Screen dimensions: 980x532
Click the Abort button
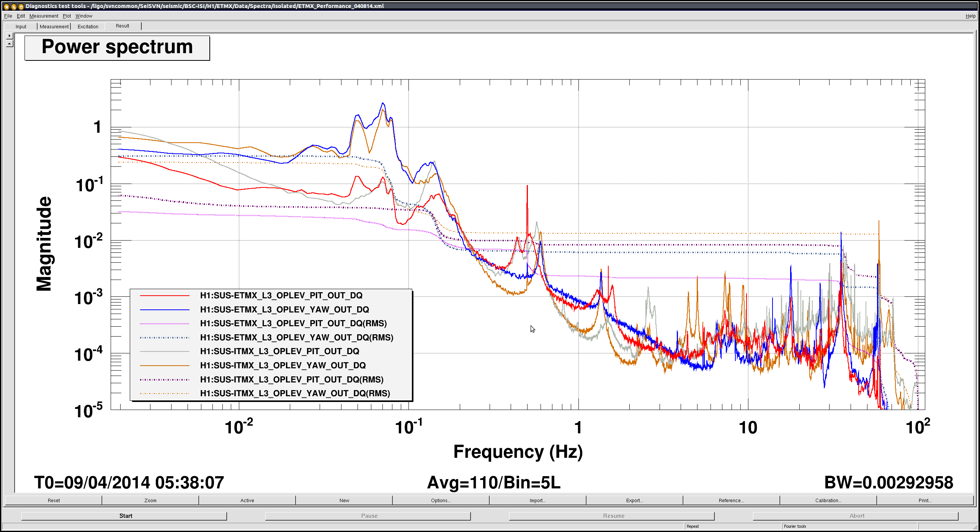(x=856, y=516)
